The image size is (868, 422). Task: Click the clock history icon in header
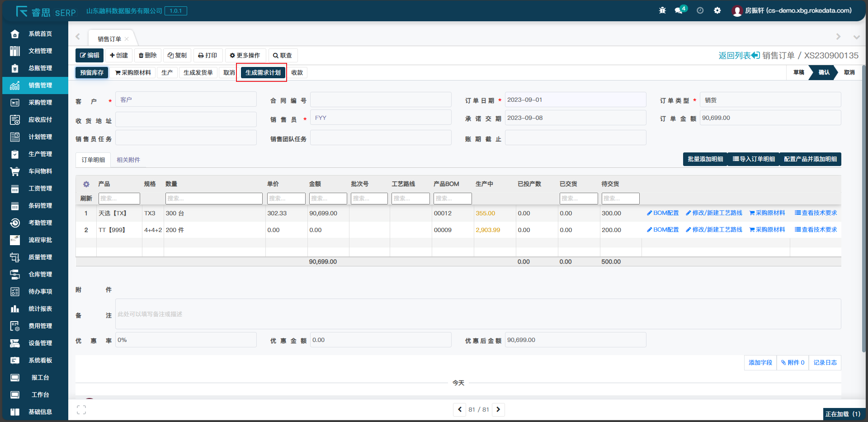(700, 10)
